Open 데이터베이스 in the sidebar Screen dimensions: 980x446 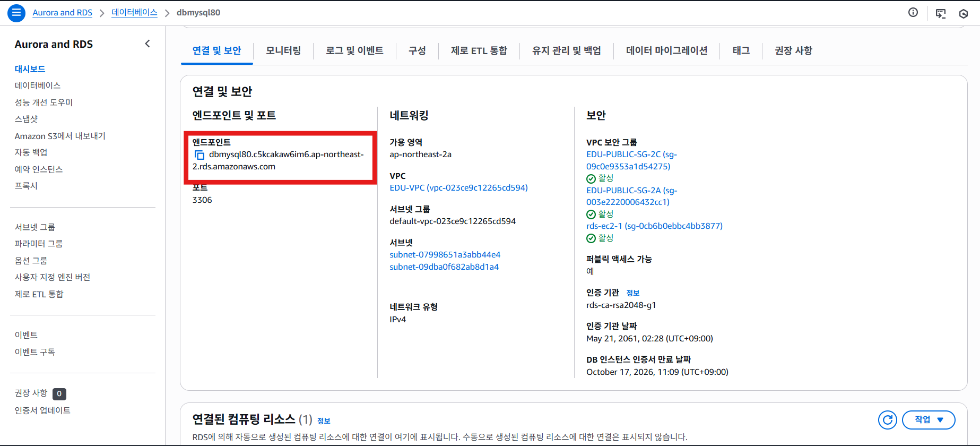pos(38,85)
